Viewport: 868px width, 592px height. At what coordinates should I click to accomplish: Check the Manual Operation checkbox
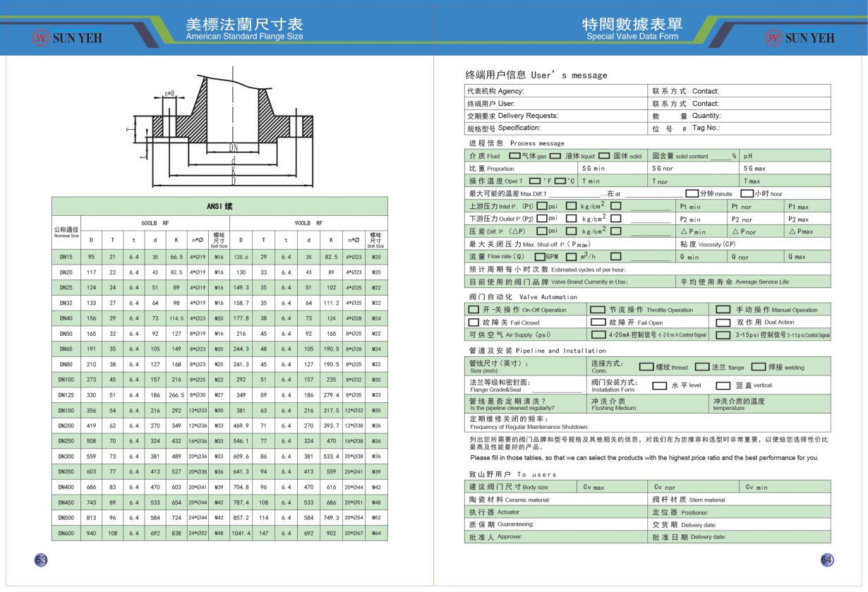click(723, 310)
